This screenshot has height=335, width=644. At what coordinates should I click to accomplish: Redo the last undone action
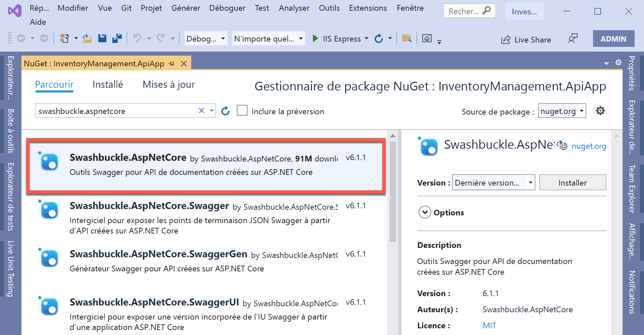click(x=161, y=39)
